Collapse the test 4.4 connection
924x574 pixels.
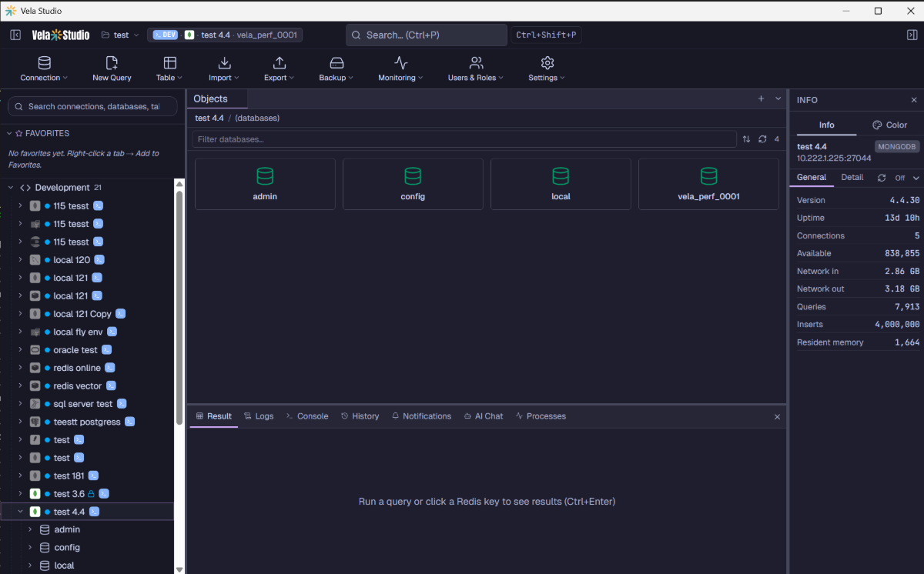click(x=20, y=512)
